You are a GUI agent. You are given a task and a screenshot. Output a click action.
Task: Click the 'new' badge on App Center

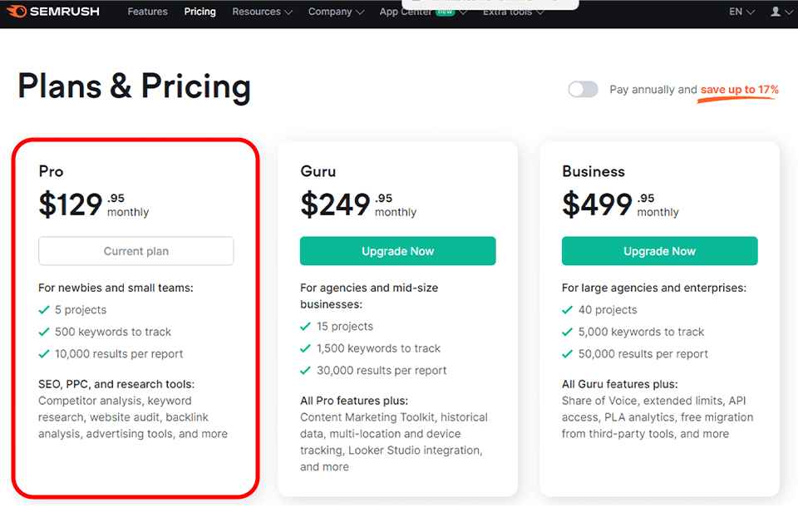[446, 12]
